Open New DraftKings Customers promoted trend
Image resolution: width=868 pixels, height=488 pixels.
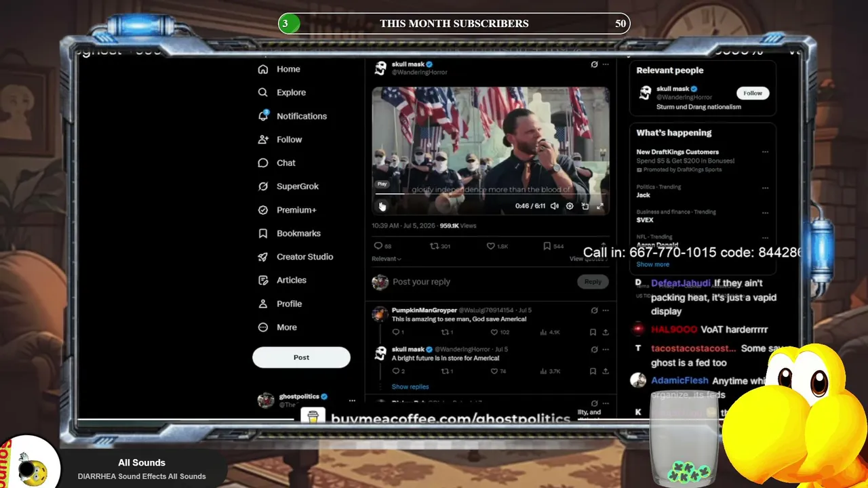tap(677, 152)
